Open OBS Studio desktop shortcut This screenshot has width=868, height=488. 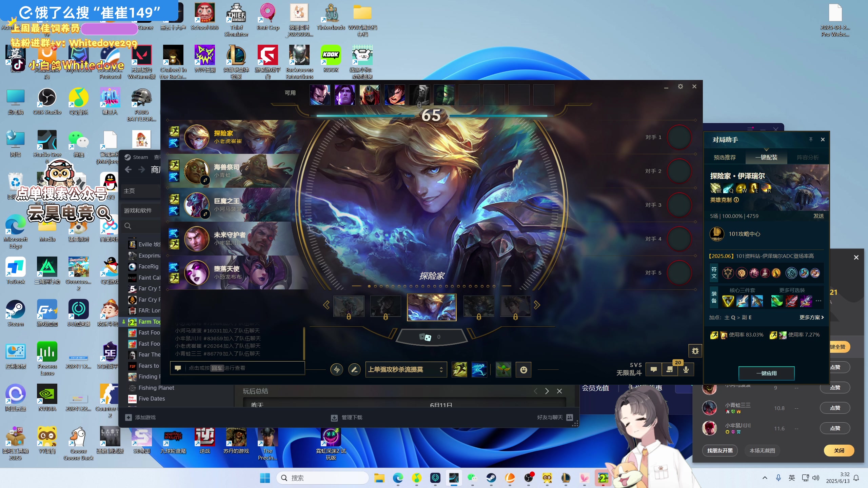point(47,102)
